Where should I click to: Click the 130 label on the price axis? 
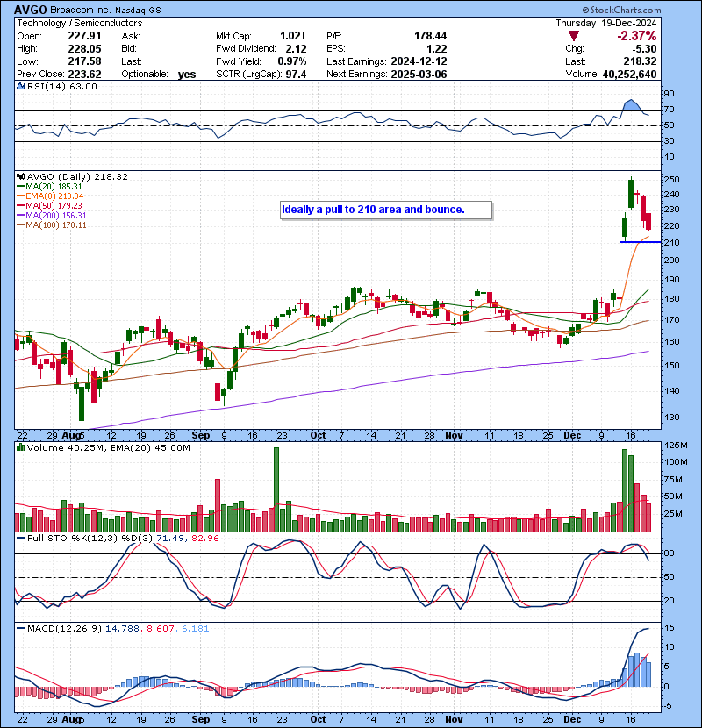click(672, 418)
